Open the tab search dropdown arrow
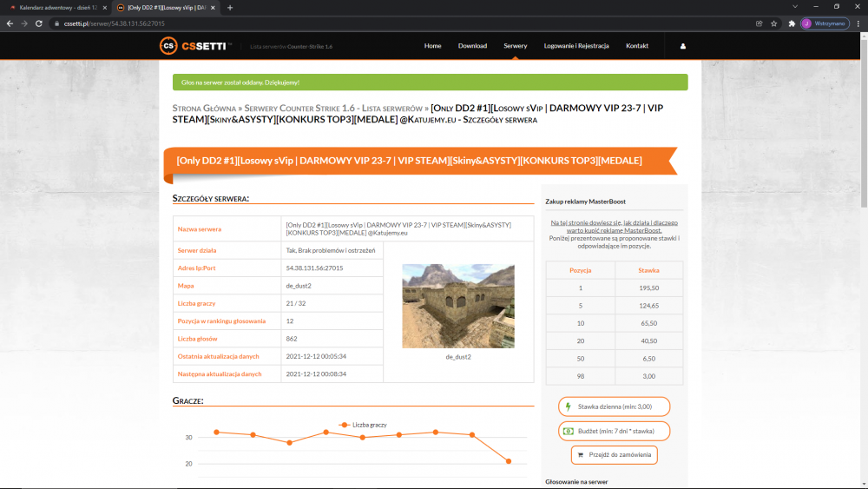Viewport: 868px width, 489px height. (x=795, y=7)
